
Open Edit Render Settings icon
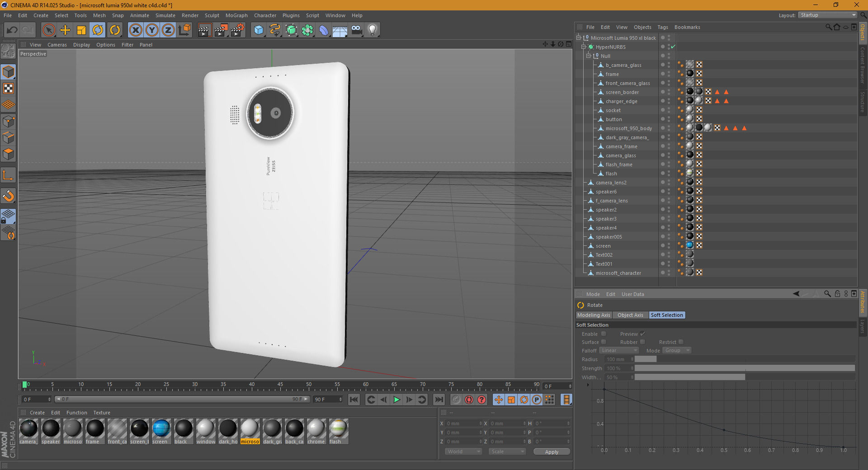tap(237, 30)
